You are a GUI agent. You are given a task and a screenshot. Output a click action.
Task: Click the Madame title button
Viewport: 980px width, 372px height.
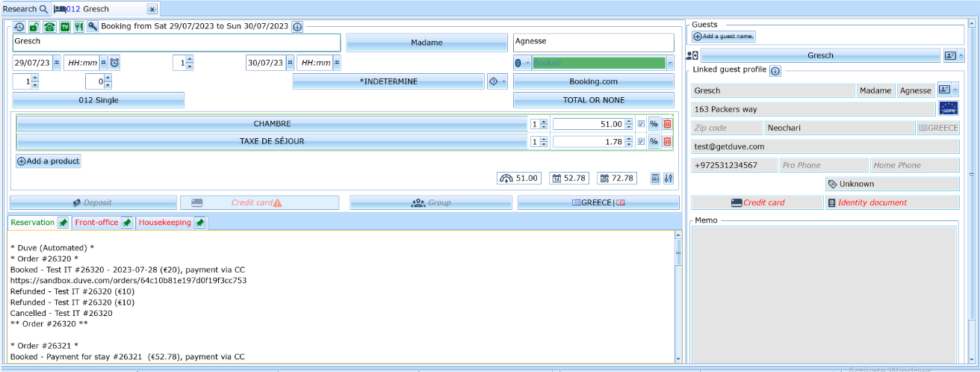(427, 43)
